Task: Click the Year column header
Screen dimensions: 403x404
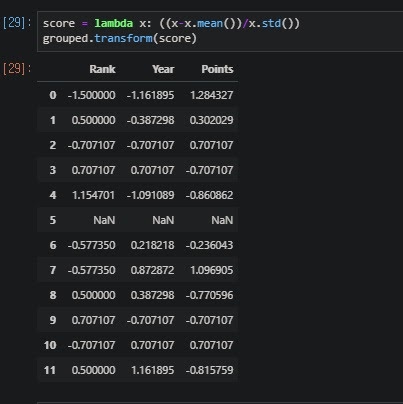Action: [163, 69]
